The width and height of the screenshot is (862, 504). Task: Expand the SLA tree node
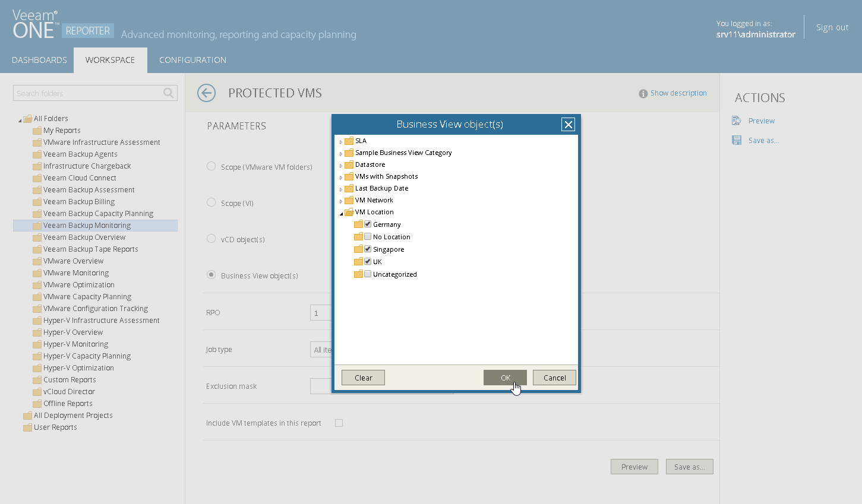(x=341, y=142)
